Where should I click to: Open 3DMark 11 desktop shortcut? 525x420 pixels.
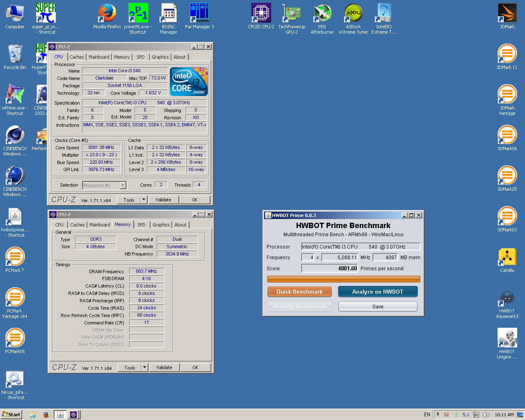click(x=507, y=57)
